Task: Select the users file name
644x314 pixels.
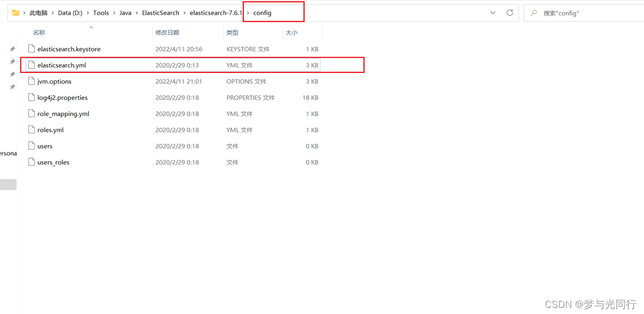Action: point(45,146)
